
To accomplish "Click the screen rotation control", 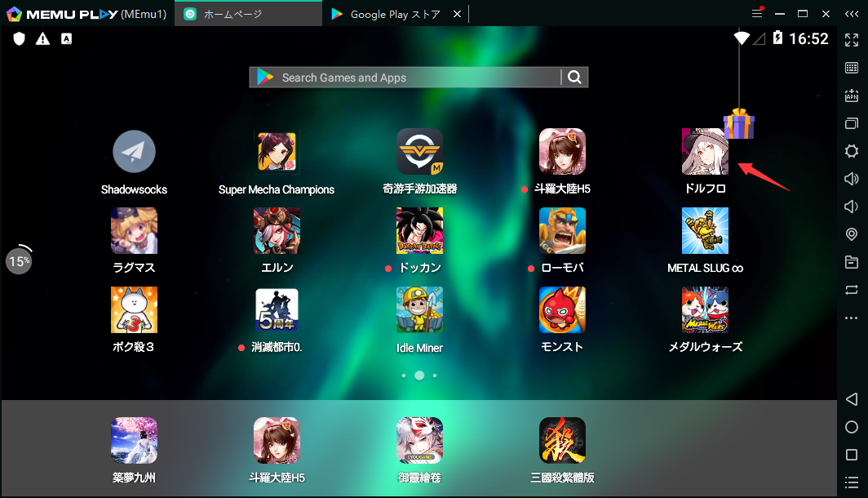I will pyautogui.click(x=852, y=290).
